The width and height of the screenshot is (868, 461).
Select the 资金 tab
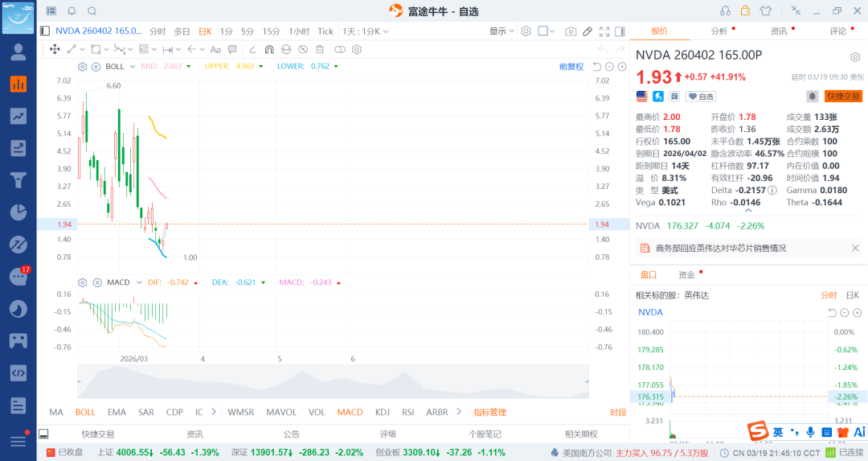coord(686,275)
